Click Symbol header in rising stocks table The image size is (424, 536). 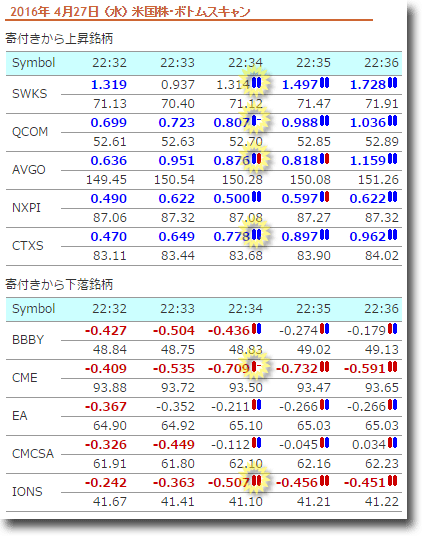click(34, 63)
